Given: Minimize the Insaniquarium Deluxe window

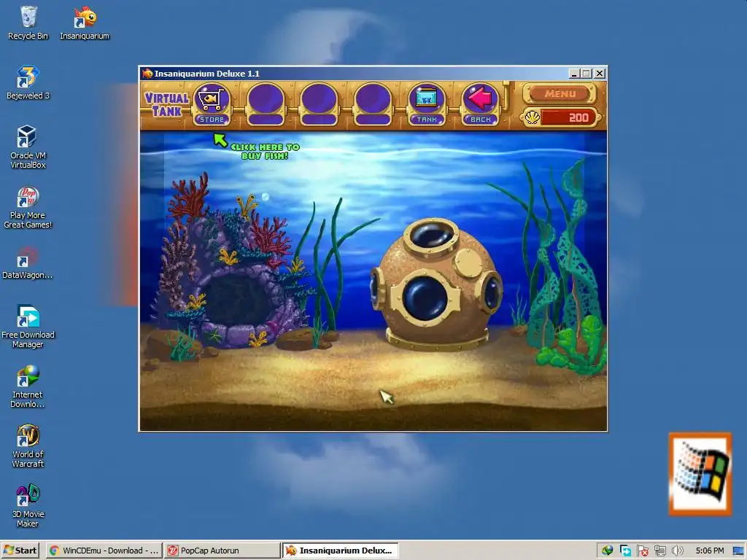Looking at the screenshot, I should [x=574, y=74].
